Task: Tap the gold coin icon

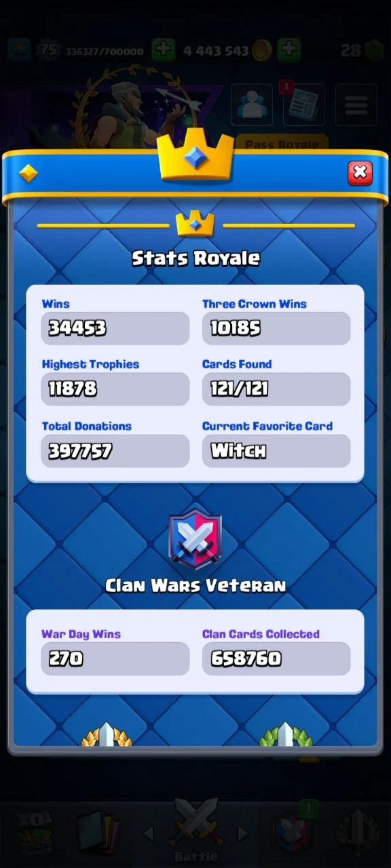Action: (261, 51)
